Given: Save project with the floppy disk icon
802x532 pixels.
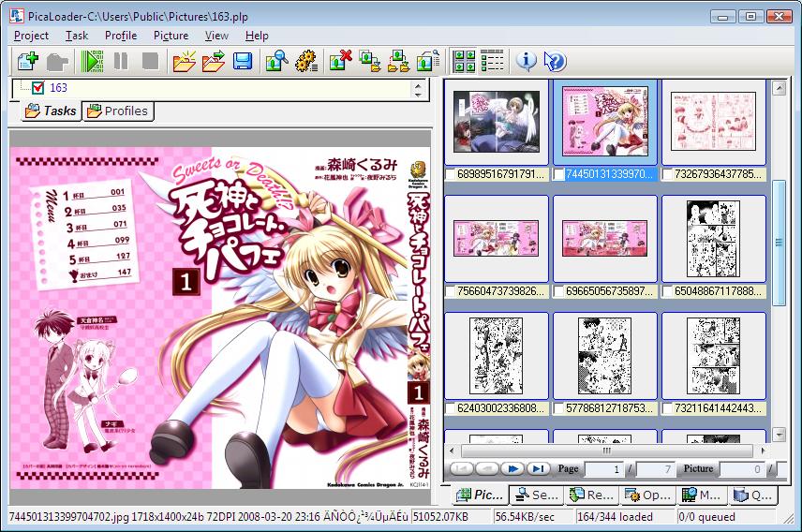Looking at the screenshot, I should 243,62.
